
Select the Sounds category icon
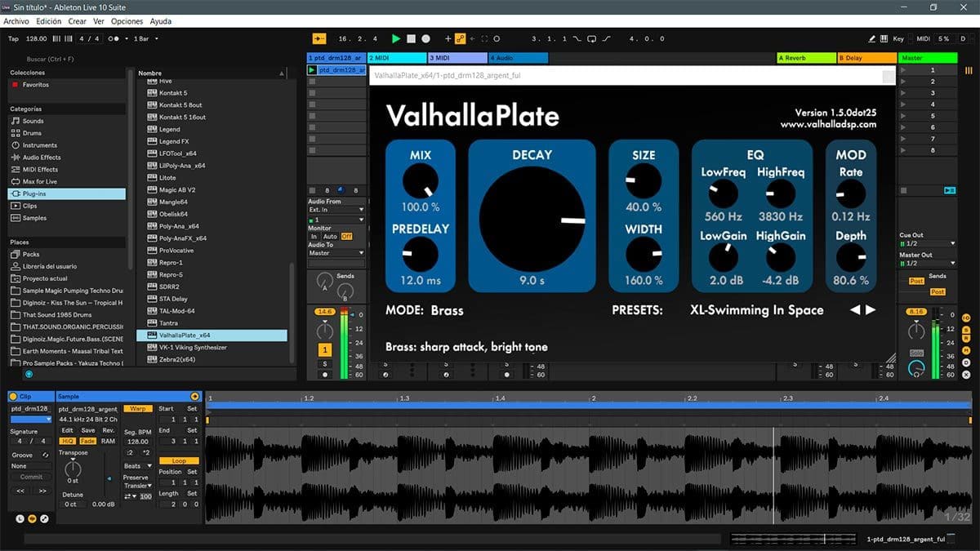[x=15, y=121]
